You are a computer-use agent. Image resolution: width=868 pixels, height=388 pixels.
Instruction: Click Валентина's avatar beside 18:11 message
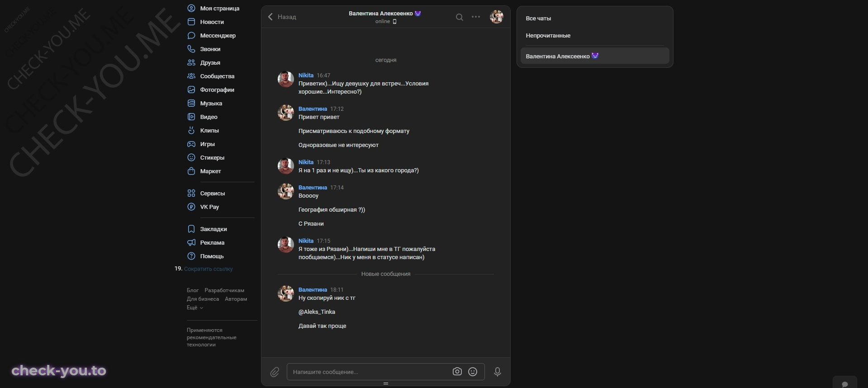(x=285, y=293)
